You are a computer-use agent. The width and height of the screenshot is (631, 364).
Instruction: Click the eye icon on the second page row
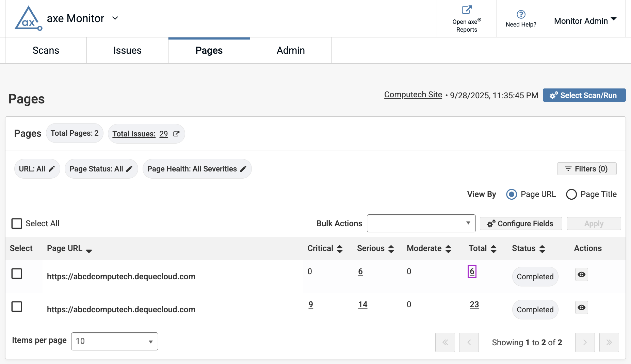click(x=581, y=307)
